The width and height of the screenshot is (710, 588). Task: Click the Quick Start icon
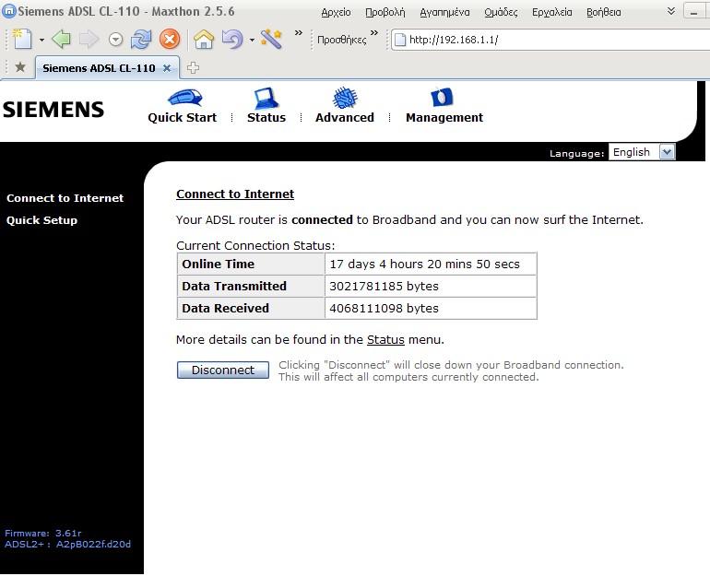point(184,97)
